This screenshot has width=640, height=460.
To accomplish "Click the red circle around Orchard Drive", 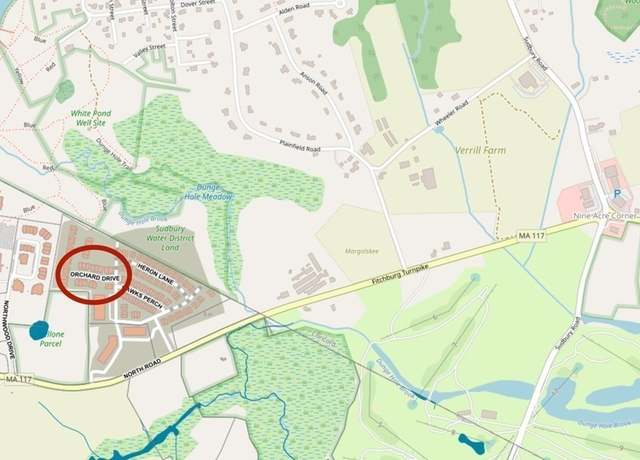I will [94, 274].
